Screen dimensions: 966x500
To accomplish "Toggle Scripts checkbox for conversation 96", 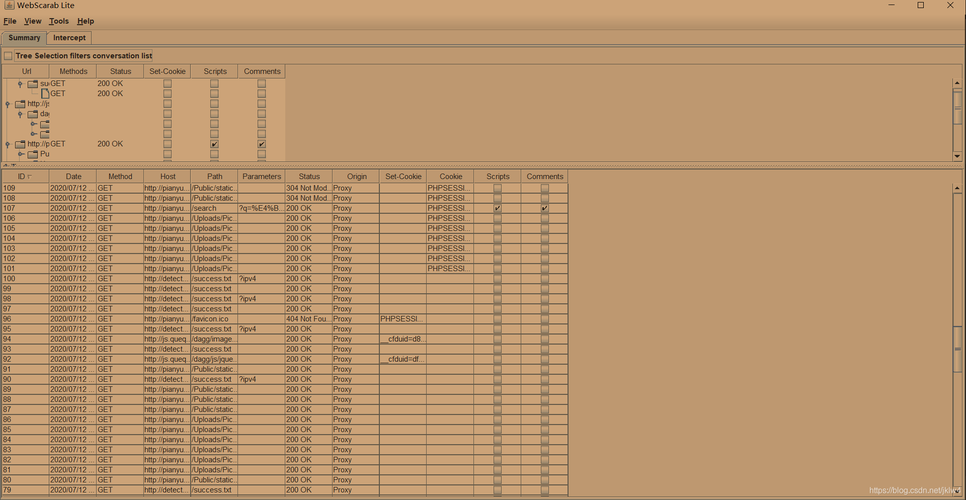I will click(x=497, y=319).
